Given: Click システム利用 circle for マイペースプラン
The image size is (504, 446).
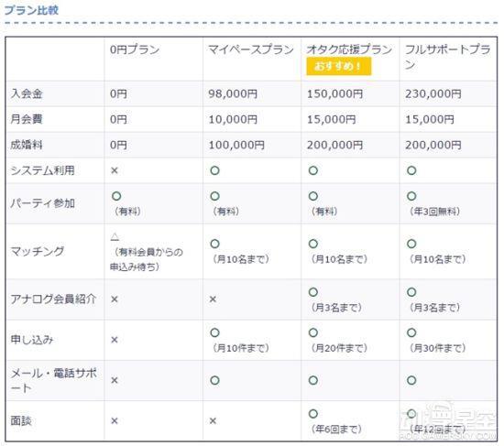Looking at the screenshot, I should [214, 170].
